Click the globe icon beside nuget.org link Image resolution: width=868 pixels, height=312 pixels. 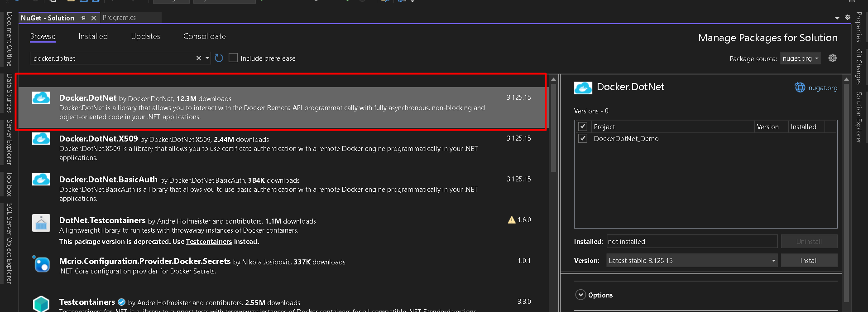coord(800,88)
